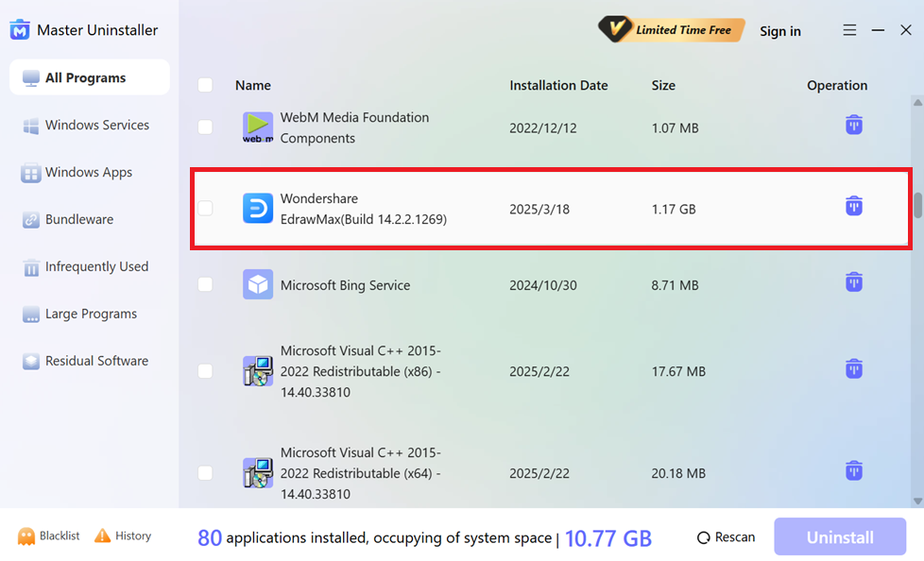Click the History warning triangle icon
Screen dimensions: 924x561
pos(103,535)
